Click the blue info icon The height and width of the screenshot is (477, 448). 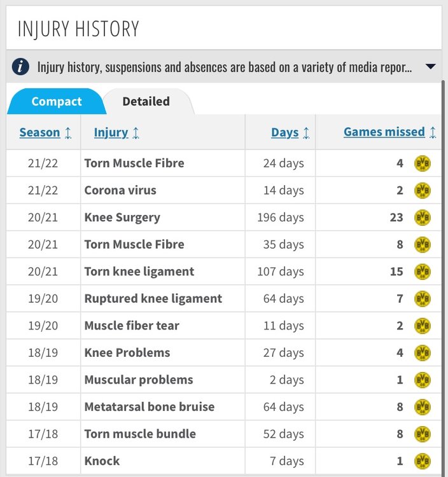click(x=21, y=67)
